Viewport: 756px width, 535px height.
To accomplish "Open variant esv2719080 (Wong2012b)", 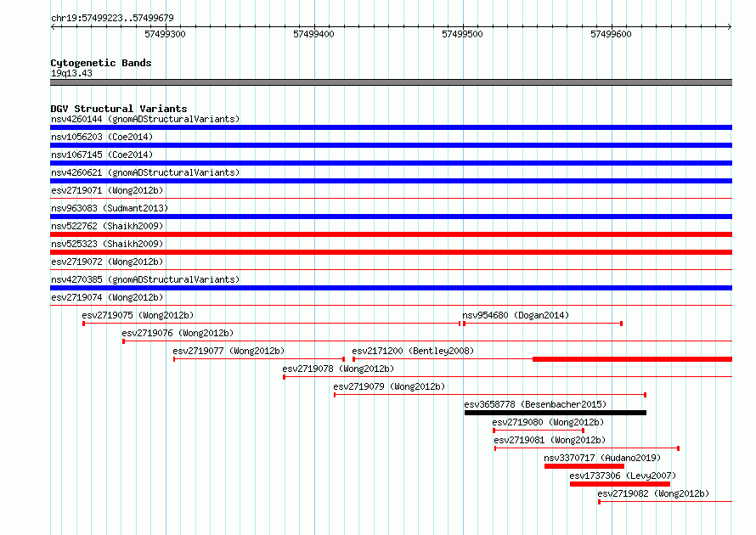I will pos(548,422).
